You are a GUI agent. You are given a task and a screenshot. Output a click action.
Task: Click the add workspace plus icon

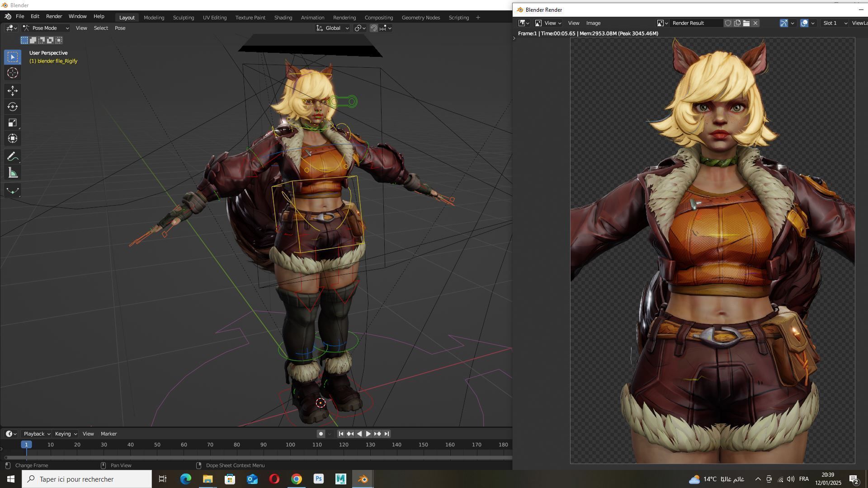coord(478,18)
